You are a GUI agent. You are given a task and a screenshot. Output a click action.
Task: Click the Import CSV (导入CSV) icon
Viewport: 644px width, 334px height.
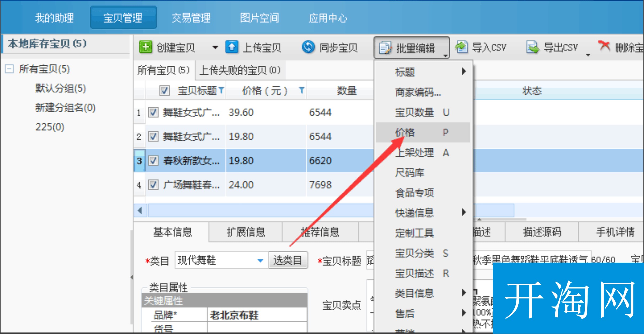coord(461,47)
